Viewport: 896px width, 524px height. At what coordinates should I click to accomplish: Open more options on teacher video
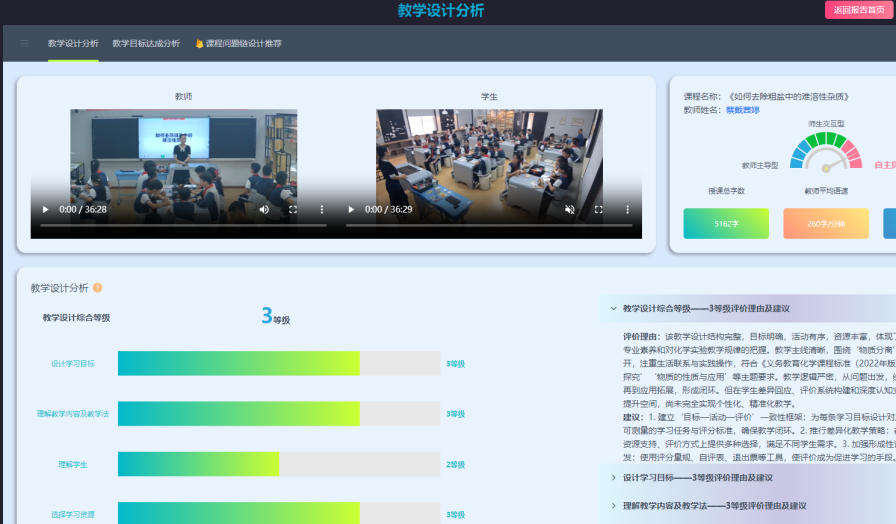point(322,210)
